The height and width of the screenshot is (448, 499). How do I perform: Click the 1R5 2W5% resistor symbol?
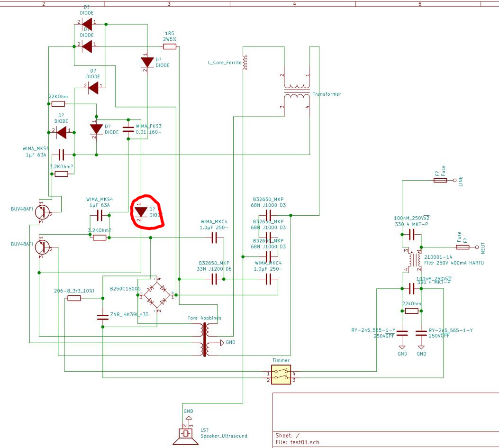(170, 46)
